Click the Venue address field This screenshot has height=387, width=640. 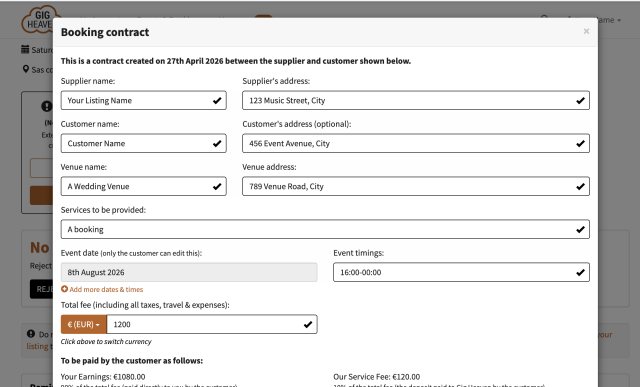click(416, 186)
